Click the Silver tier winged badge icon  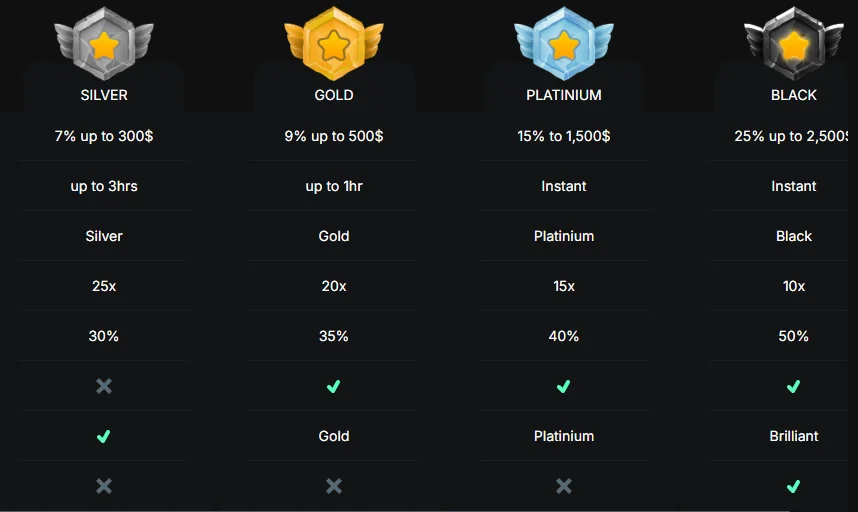[x=104, y=41]
